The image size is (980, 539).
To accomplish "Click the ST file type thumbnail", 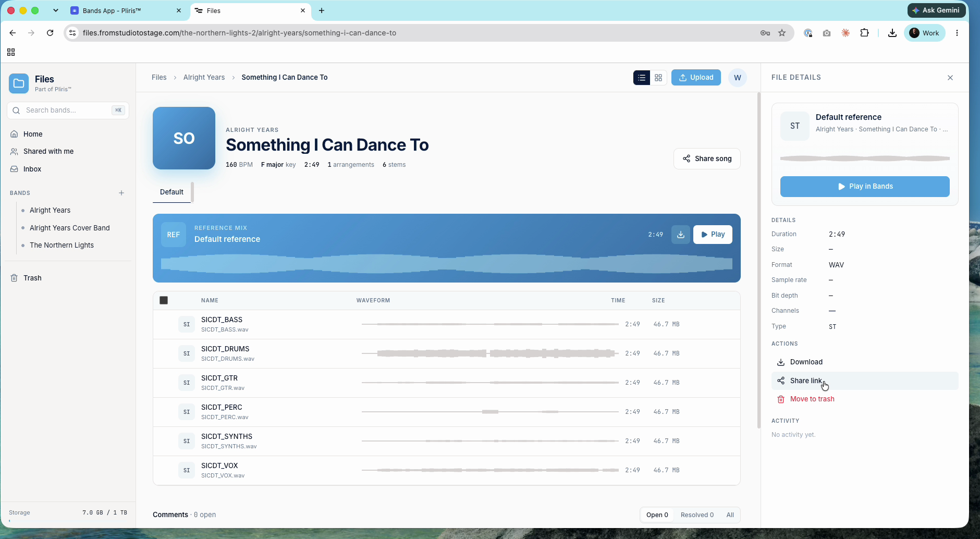I will [795, 126].
